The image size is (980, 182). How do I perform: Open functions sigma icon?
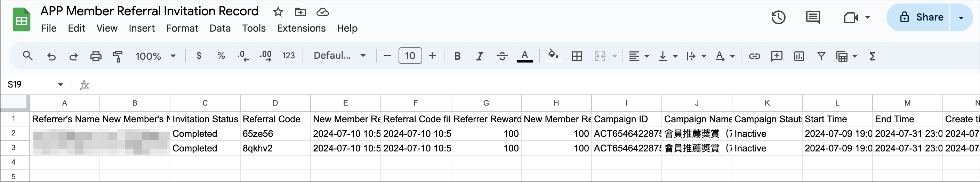(x=873, y=56)
